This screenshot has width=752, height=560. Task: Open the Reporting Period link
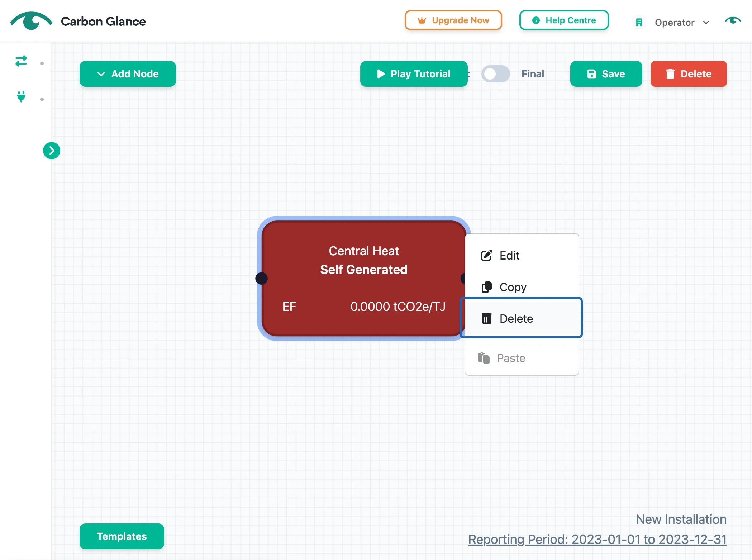click(598, 539)
